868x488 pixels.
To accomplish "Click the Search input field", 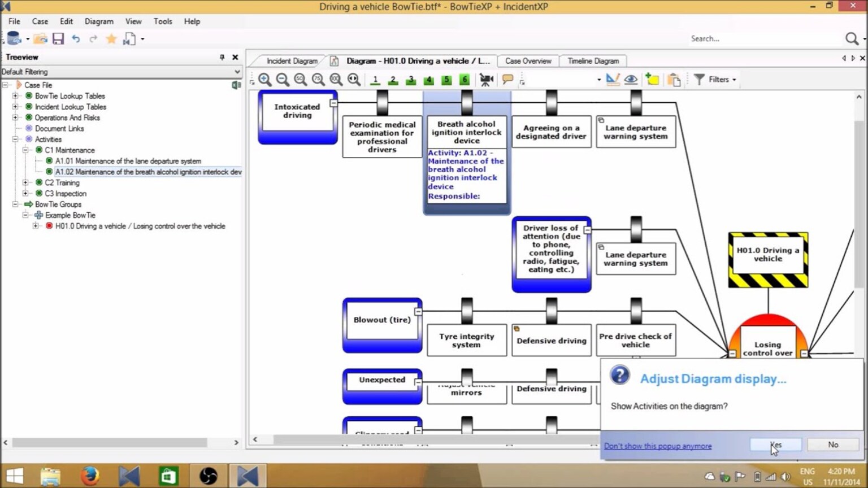I will pyautogui.click(x=763, y=38).
